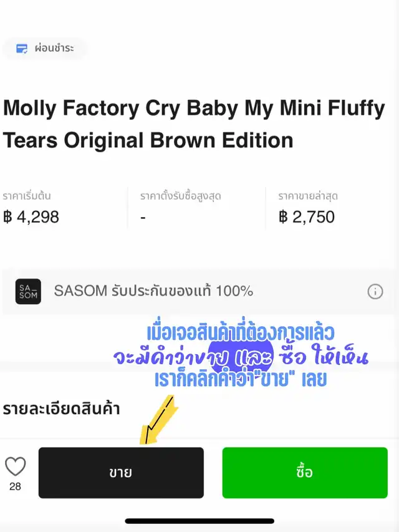Open the SASOM รับประกันของแท้ 100% text

point(153,291)
